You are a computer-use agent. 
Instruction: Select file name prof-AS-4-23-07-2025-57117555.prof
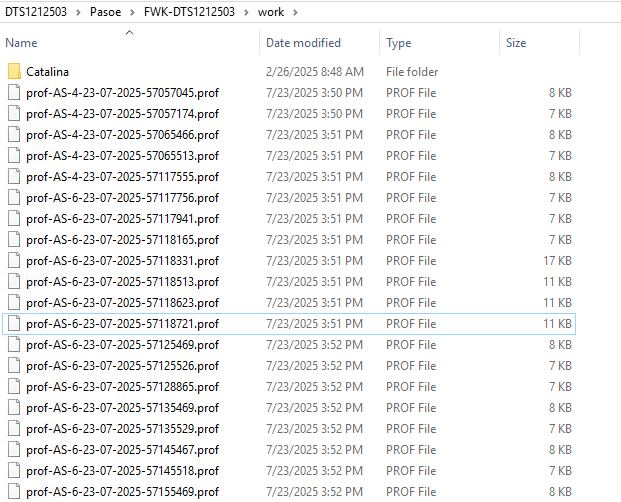click(x=122, y=177)
